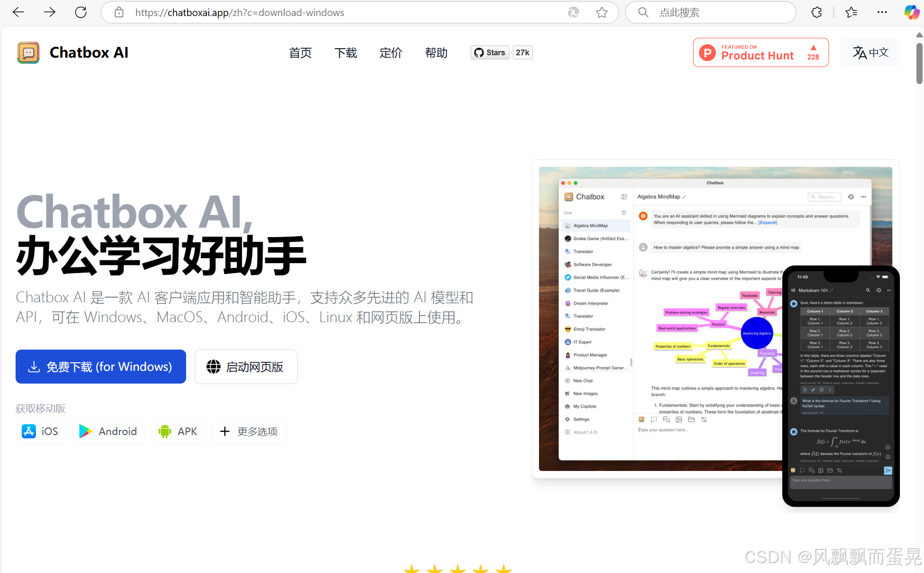Refresh the page with reload icon
924x573 pixels.
(x=81, y=12)
